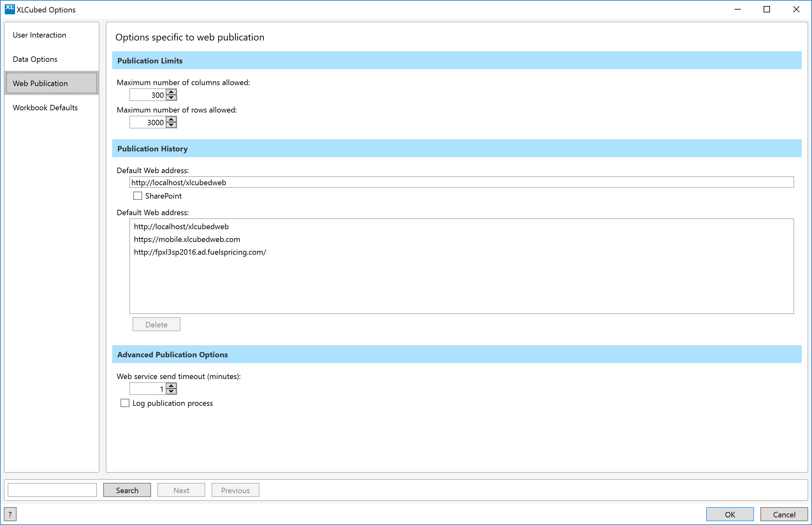Click the search text box at bottom
Image resolution: width=812 pixels, height=525 pixels.
[52, 490]
